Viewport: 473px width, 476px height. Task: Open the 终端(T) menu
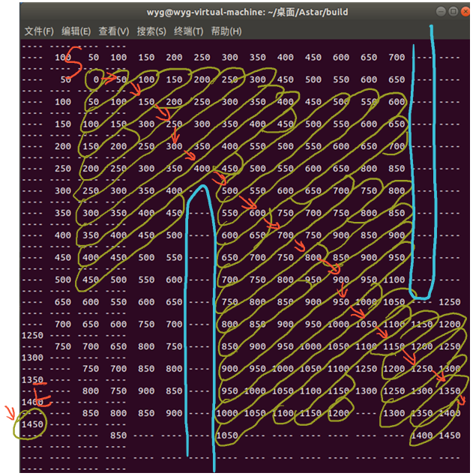tap(189, 31)
